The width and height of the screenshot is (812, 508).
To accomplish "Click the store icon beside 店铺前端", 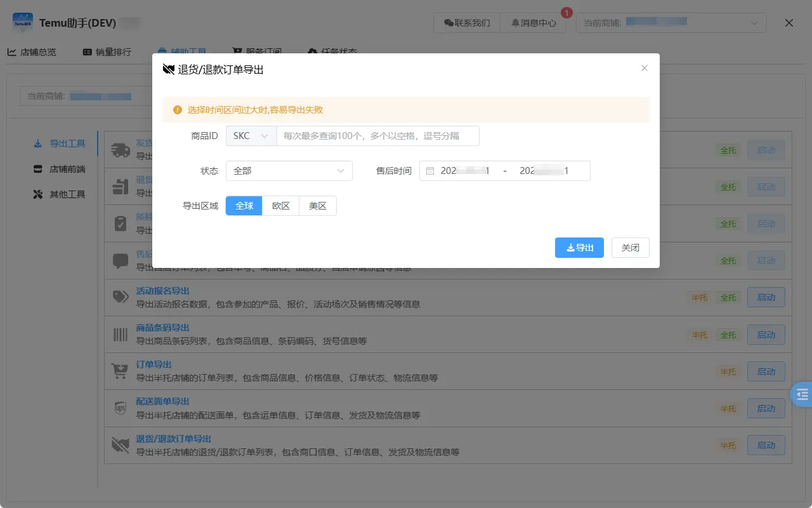I will click(38, 169).
